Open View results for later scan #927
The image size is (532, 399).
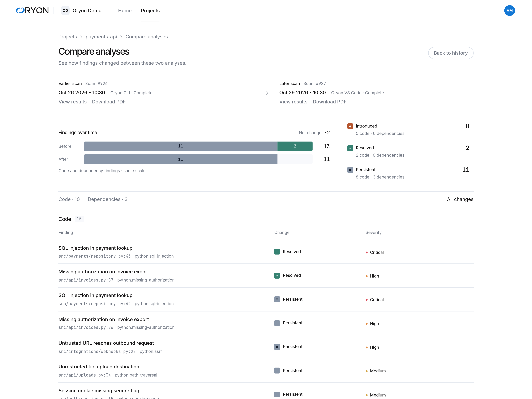pos(293,102)
